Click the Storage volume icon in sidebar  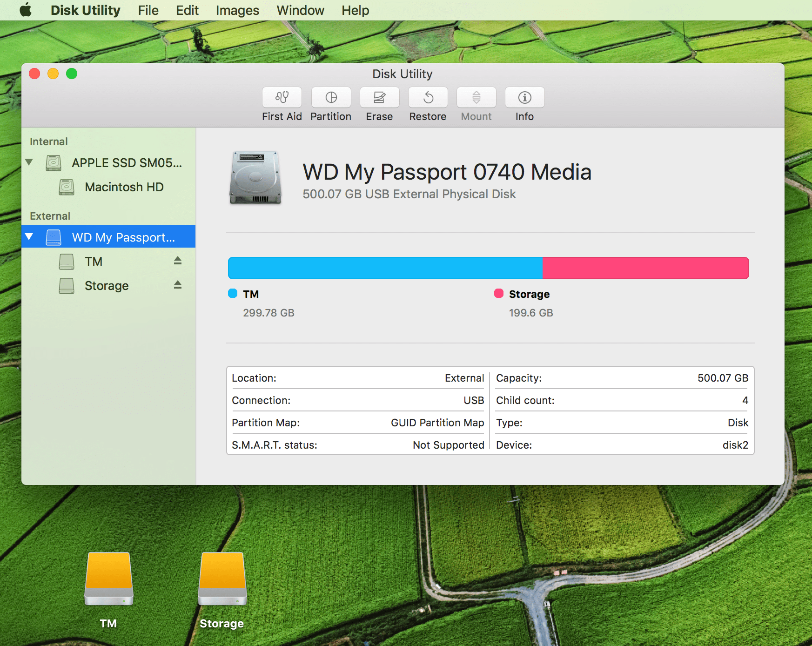click(x=67, y=286)
